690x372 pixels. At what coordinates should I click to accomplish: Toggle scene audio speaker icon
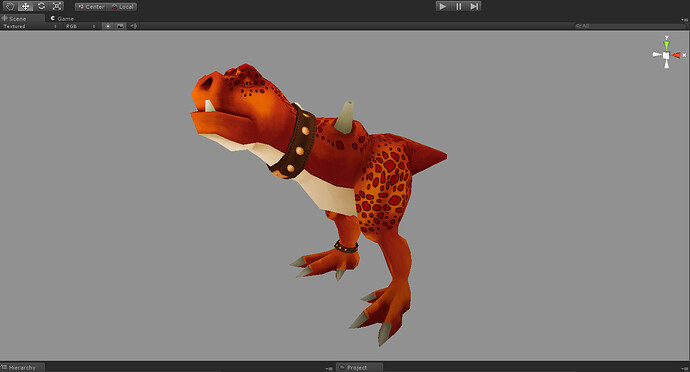(133, 26)
